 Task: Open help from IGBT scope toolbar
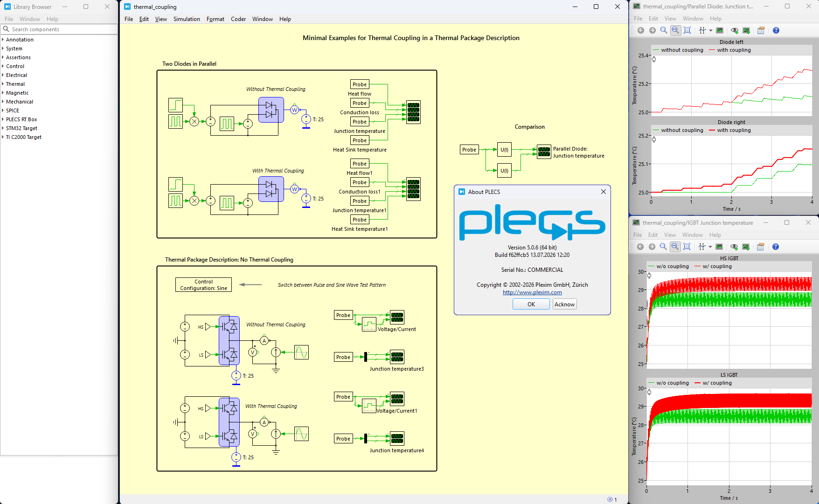click(776, 247)
